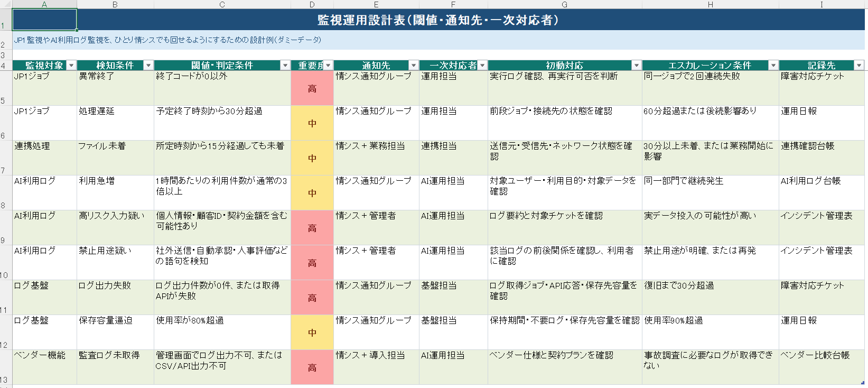Click the ベンダー比較台帳 cell

click(822, 367)
